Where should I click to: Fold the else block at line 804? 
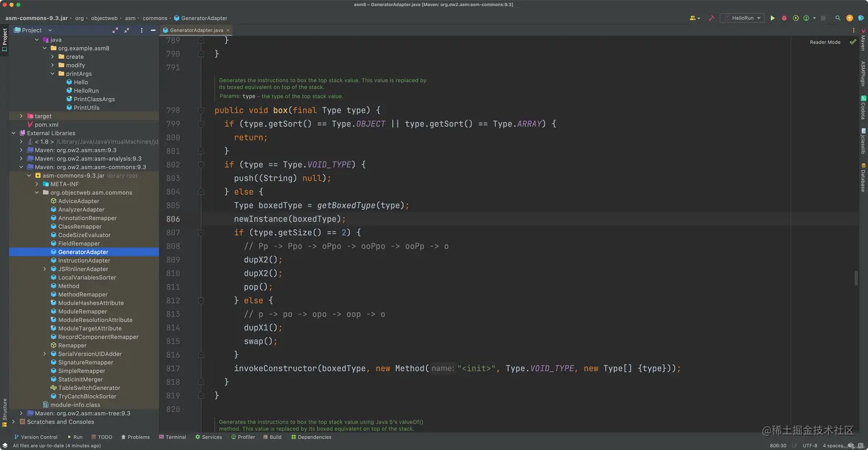(x=201, y=192)
